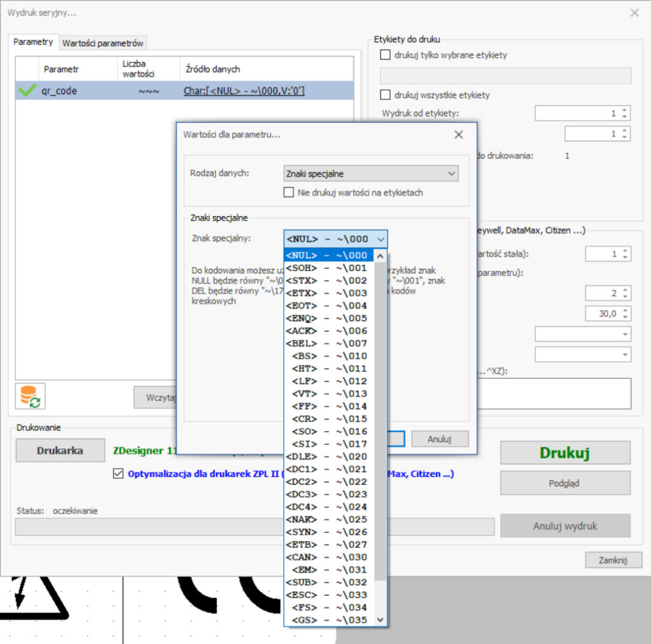Viewport: 651px width, 644px height.
Task: Decrease the value 2 spinner
Action: pos(626,296)
